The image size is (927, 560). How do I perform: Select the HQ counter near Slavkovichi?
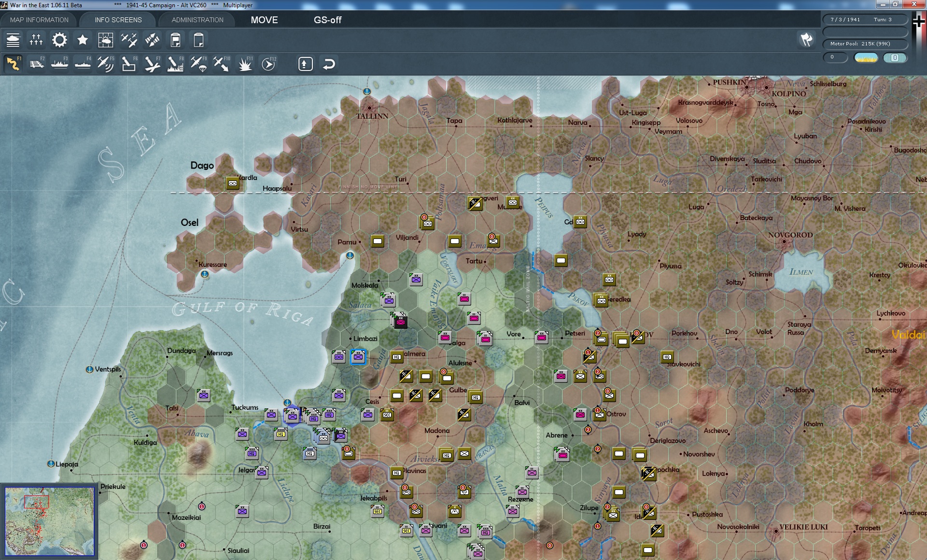(x=667, y=357)
